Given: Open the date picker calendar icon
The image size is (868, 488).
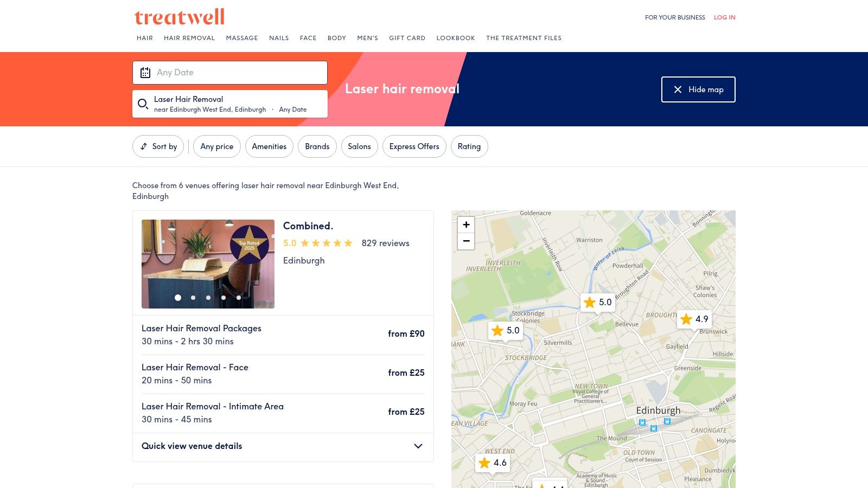Looking at the screenshot, I should (145, 72).
